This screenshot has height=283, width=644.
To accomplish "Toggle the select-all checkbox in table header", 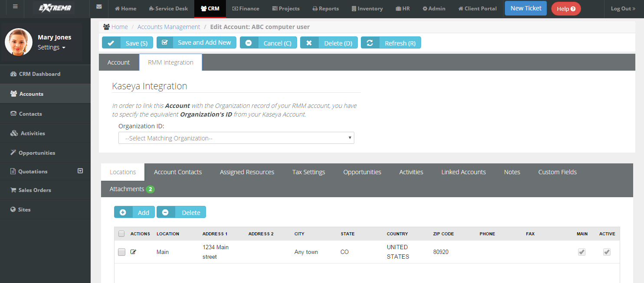I will 121,234.
